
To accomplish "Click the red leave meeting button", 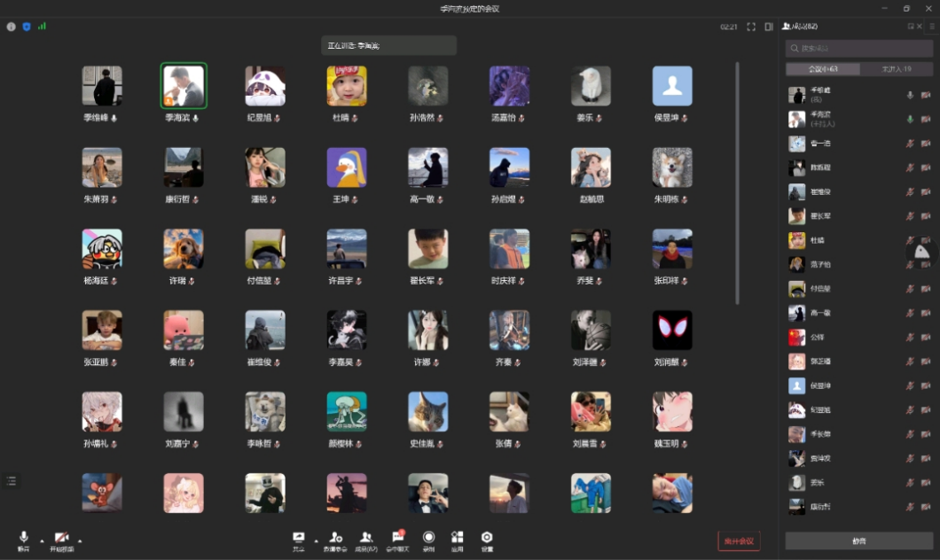I will (x=739, y=541).
